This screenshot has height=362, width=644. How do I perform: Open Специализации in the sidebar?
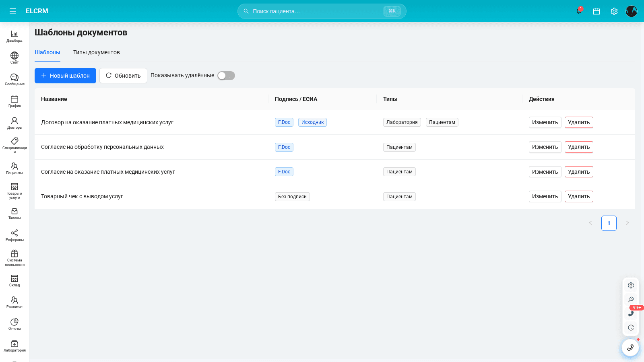[x=14, y=146]
